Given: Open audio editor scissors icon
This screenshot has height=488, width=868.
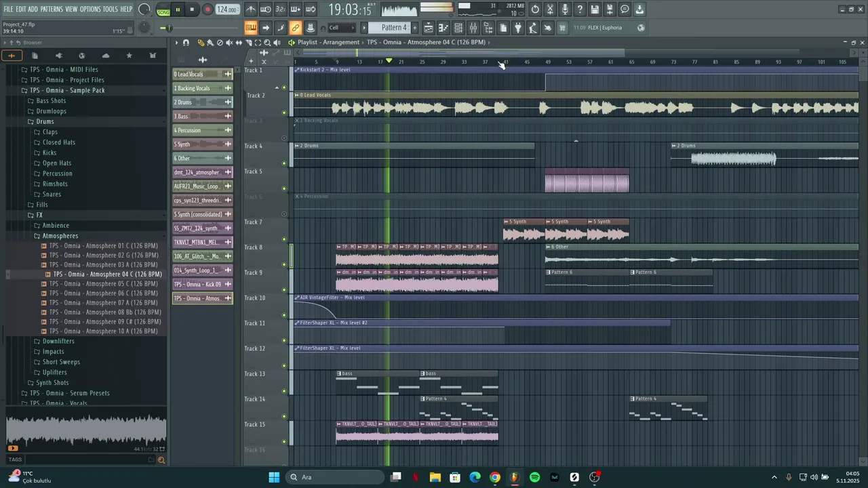Looking at the screenshot, I should click(550, 9).
